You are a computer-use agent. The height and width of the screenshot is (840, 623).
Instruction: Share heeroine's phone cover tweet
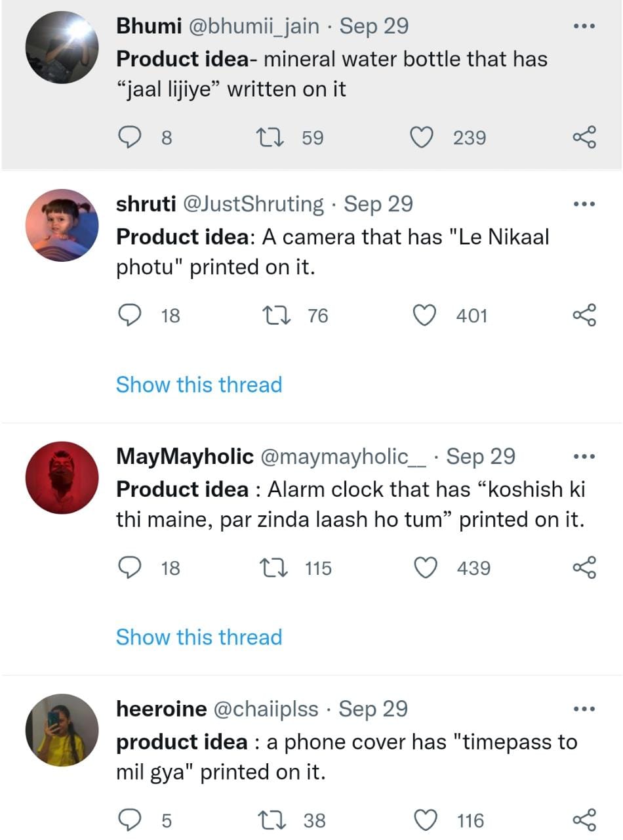tap(584, 820)
